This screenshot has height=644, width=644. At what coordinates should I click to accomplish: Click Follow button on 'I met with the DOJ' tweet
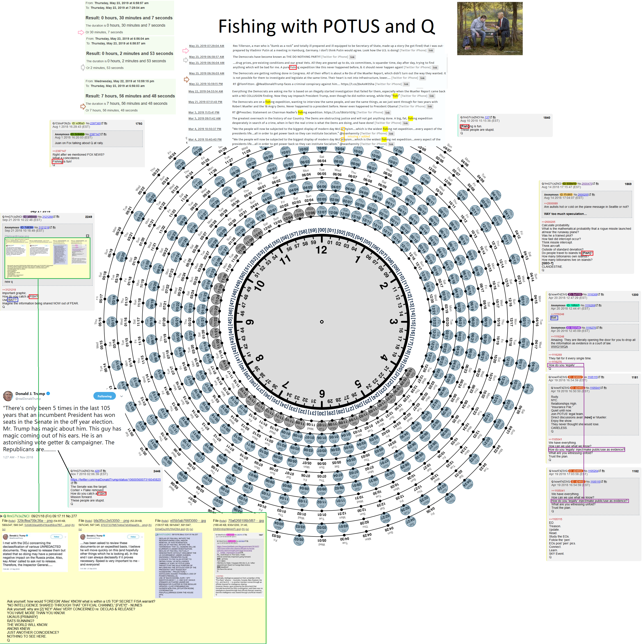[56, 537]
